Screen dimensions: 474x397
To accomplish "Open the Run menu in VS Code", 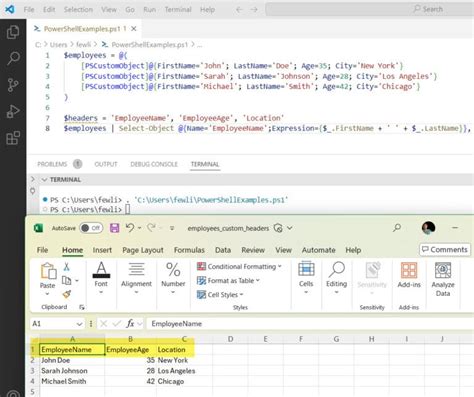I will click(149, 9).
